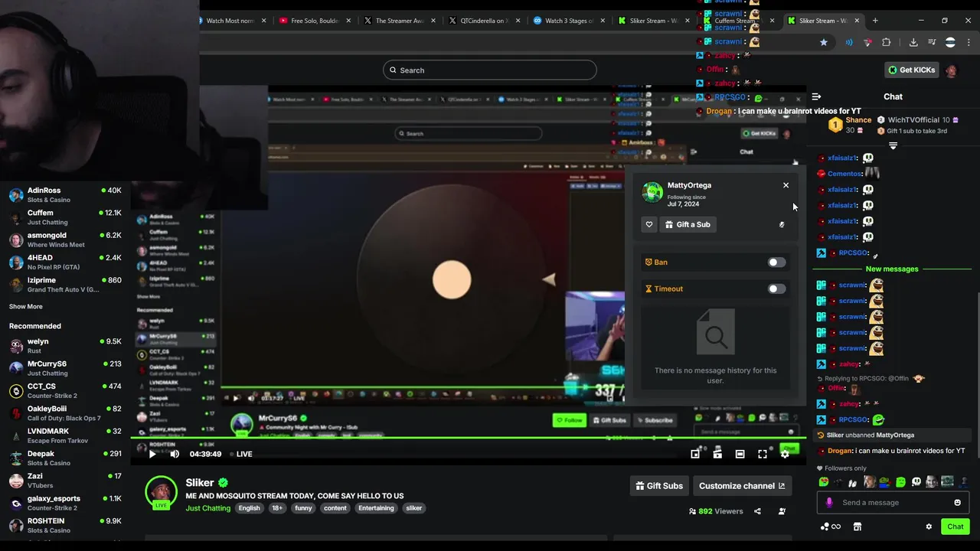Click the play button in the Sliker player
Image resolution: width=980 pixels, height=551 pixels.
click(x=152, y=454)
